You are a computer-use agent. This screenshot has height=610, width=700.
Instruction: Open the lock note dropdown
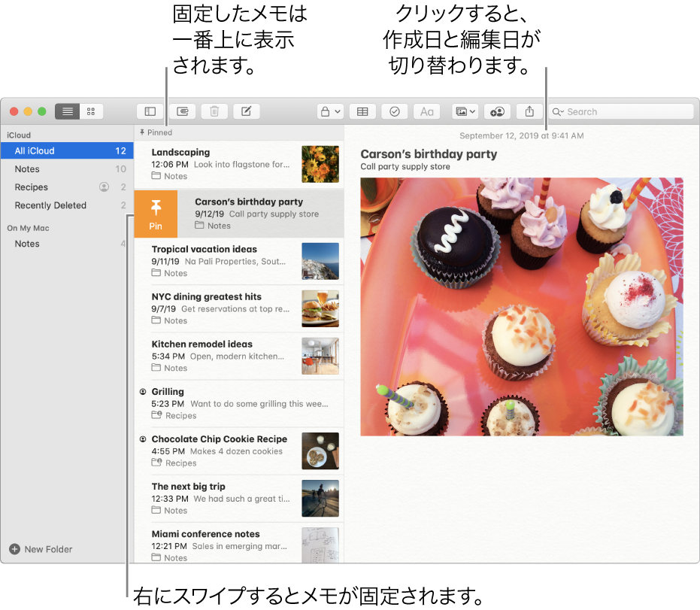330,111
